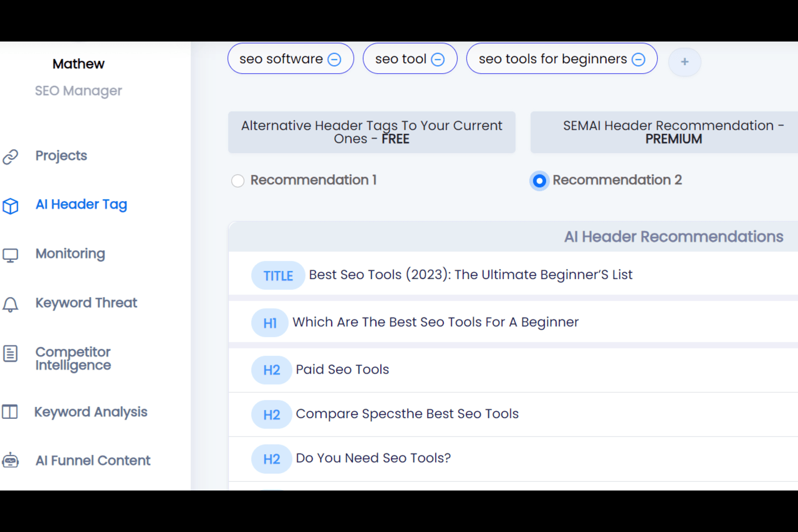The height and width of the screenshot is (532, 798).
Task: Remove the 'seo tools for beginners' chip
Action: pos(638,59)
